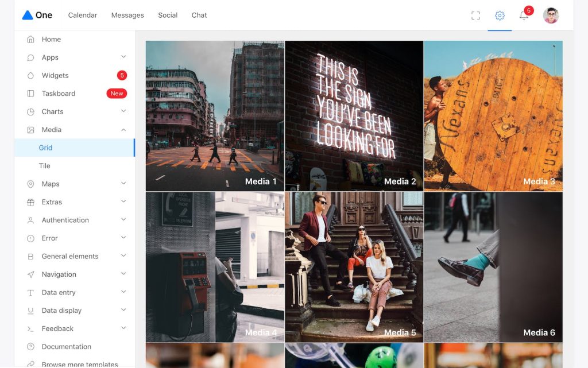588x368 pixels.
Task: Toggle fullscreen mode icon
Action: 475,16
